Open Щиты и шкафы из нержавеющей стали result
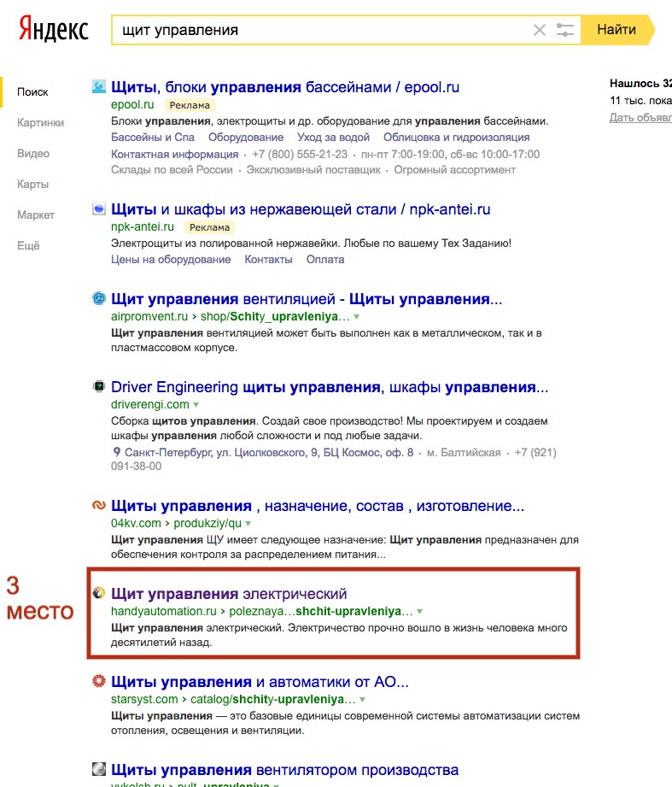 [301, 208]
